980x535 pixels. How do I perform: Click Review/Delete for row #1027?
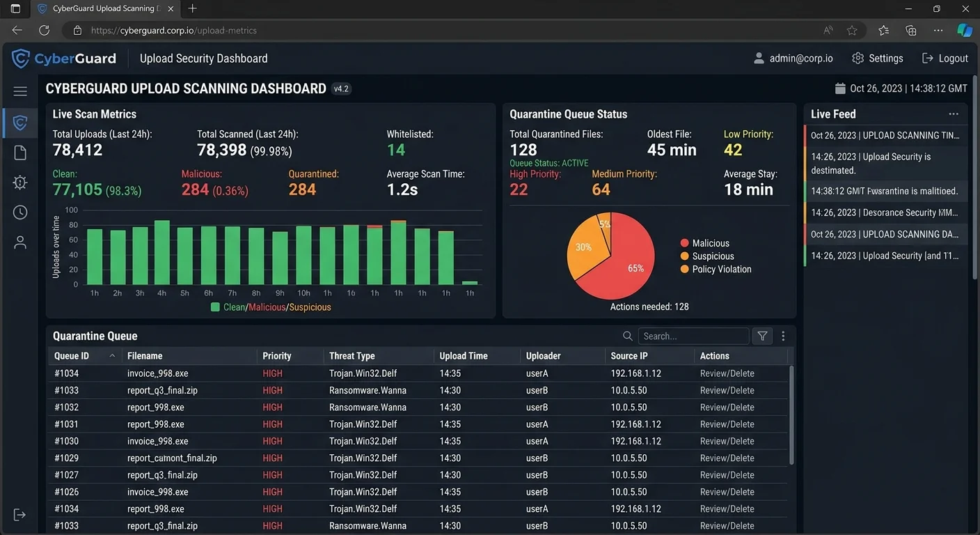(x=727, y=474)
